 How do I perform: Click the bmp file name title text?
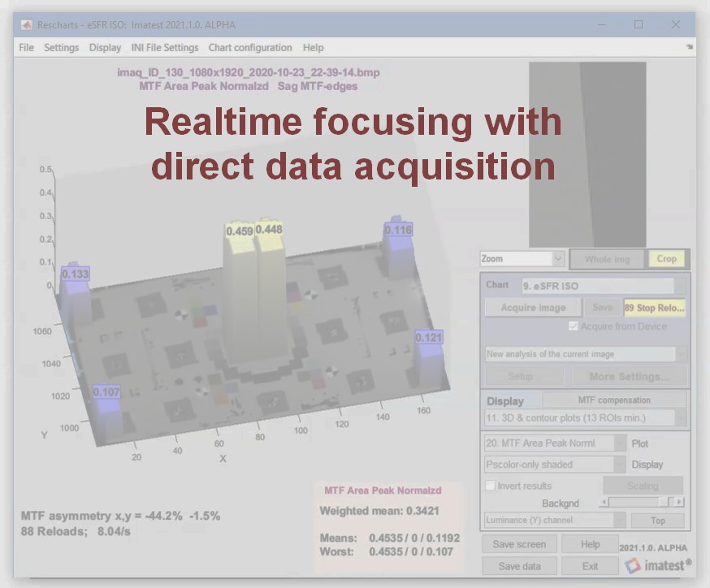(248, 72)
